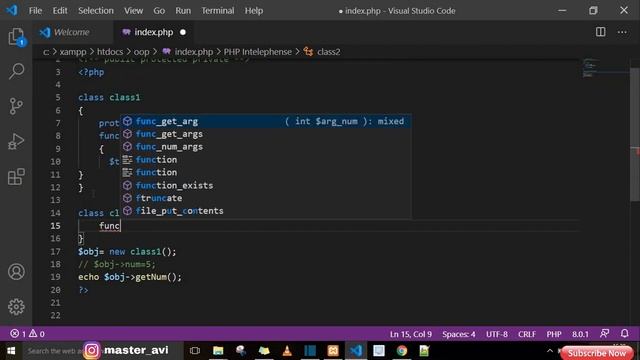Viewport: 640px width, 360px height.
Task: Open the Source Control view
Action: [16, 106]
